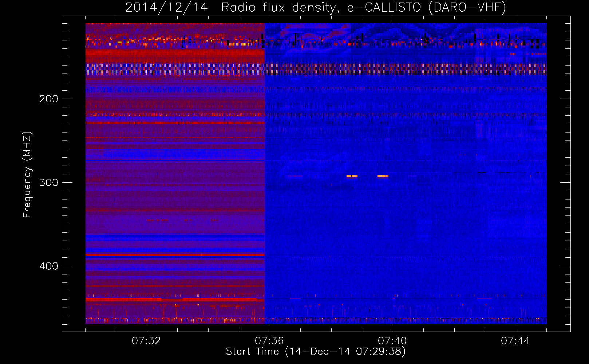Viewport: 589px width, 364px height.
Task: Click the 400 frequency tick label
Action: tap(49, 266)
